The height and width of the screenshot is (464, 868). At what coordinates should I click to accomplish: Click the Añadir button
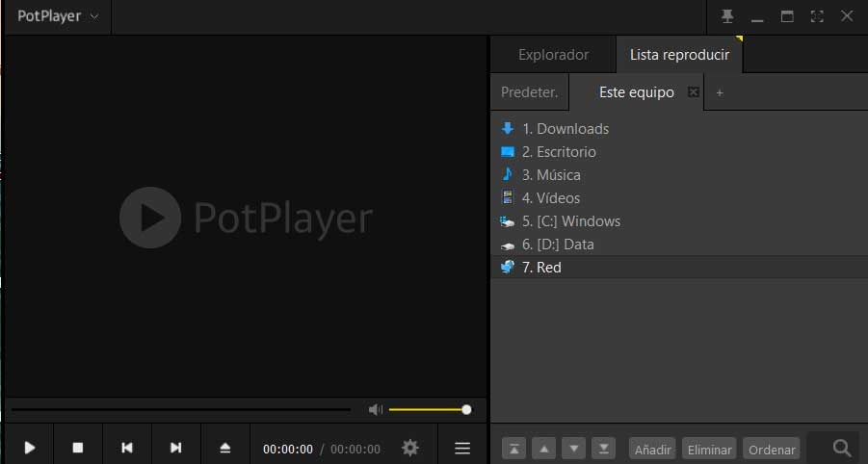[652, 450]
